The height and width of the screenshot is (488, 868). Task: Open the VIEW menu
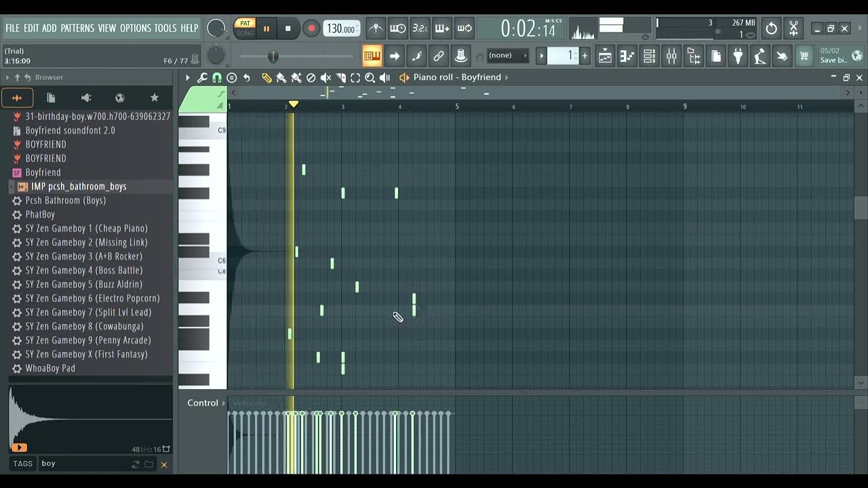point(107,28)
